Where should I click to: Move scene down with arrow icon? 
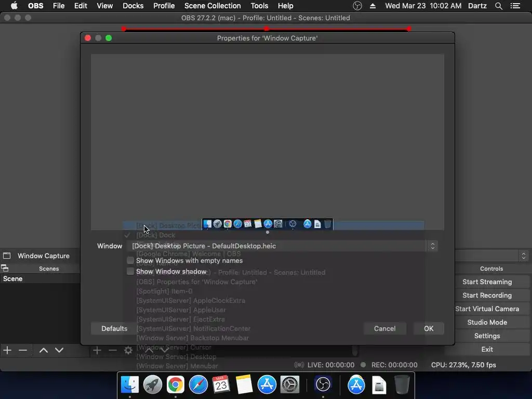(x=59, y=350)
